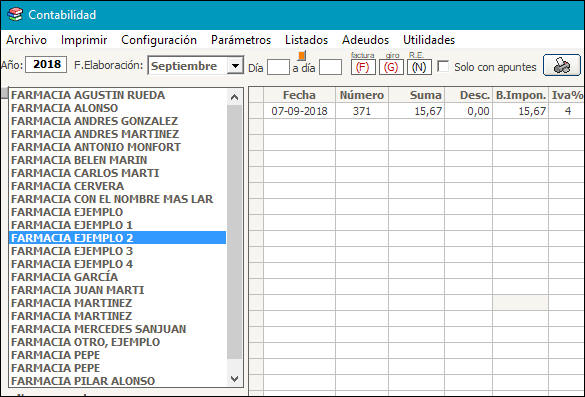Select FARMACIA EJEMPLO 4
This screenshot has height=397, width=585.
[117, 264]
